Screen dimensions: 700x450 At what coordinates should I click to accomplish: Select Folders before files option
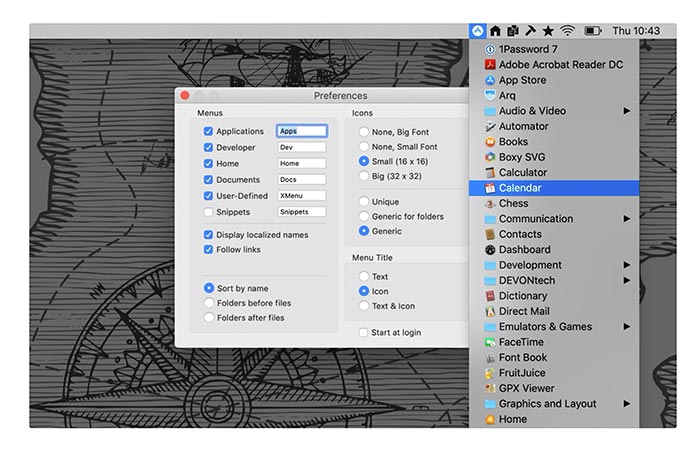coord(208,303)
